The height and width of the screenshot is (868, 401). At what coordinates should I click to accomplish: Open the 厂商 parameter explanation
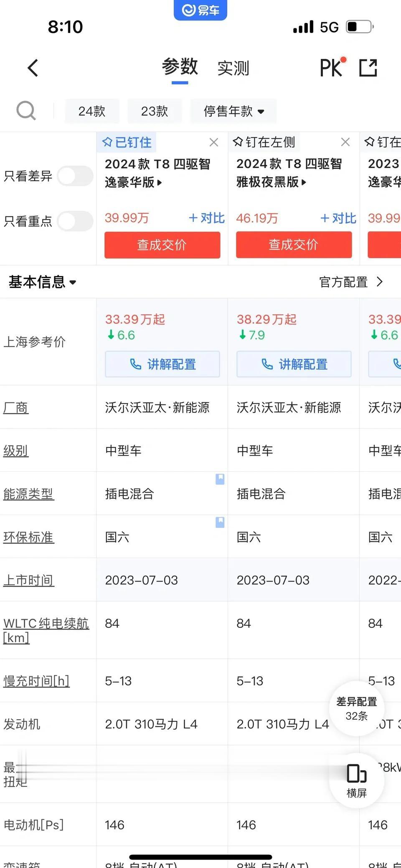coord(16,407)
